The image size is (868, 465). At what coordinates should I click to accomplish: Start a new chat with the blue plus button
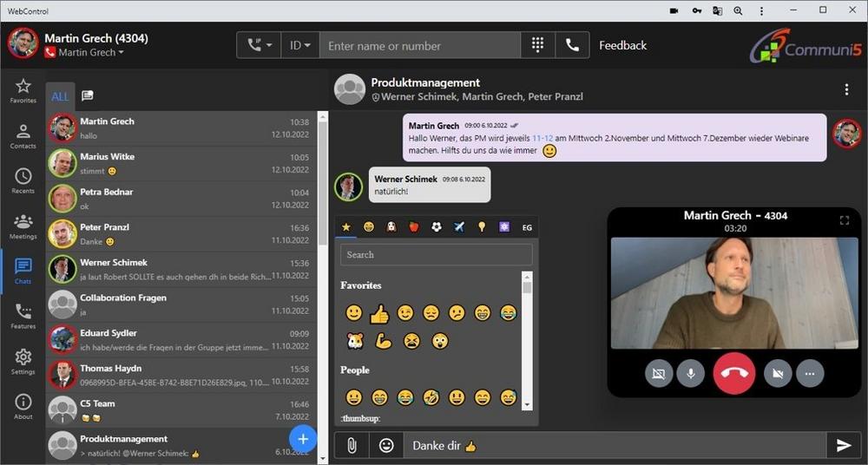[302, 439]
